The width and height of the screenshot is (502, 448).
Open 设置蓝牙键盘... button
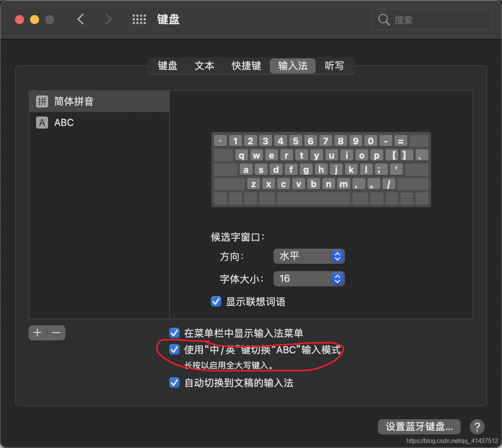(x=419, y=427)
